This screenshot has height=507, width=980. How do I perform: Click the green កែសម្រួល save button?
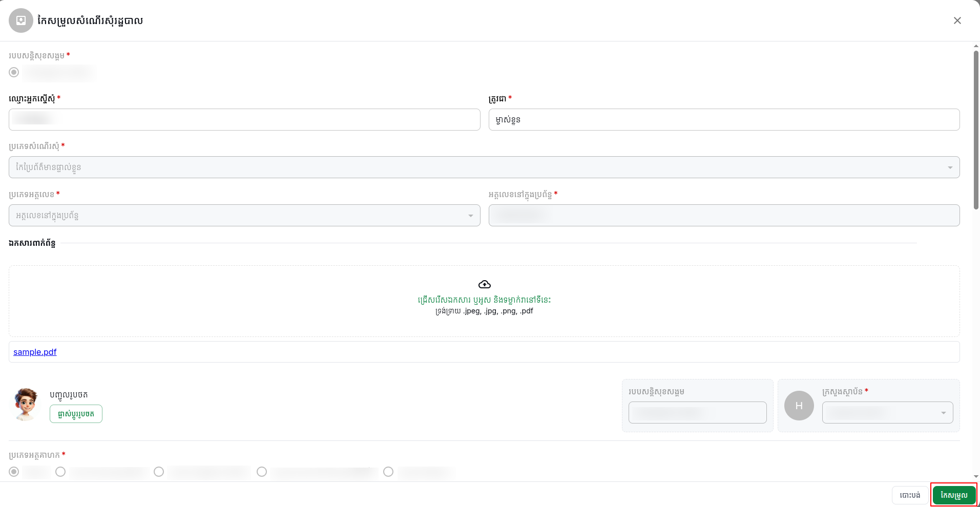954,495
